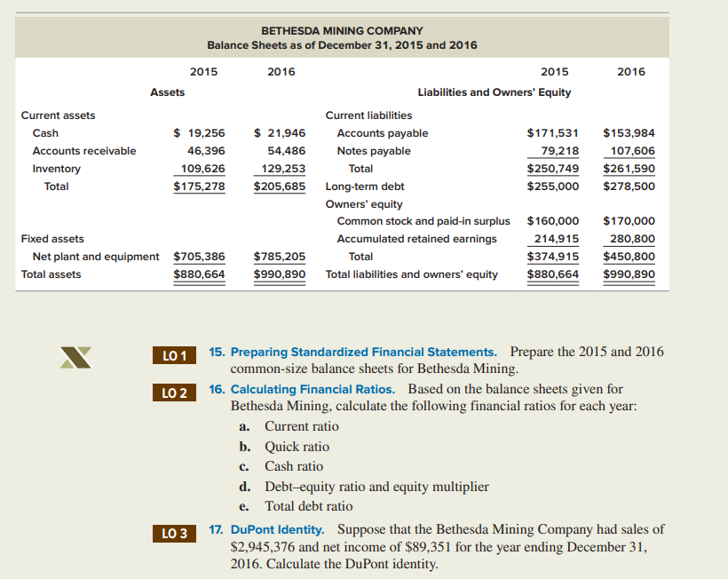Click item a. Current ratio
The width and height of the screenshot is (728, 579).
click(289, 426)
